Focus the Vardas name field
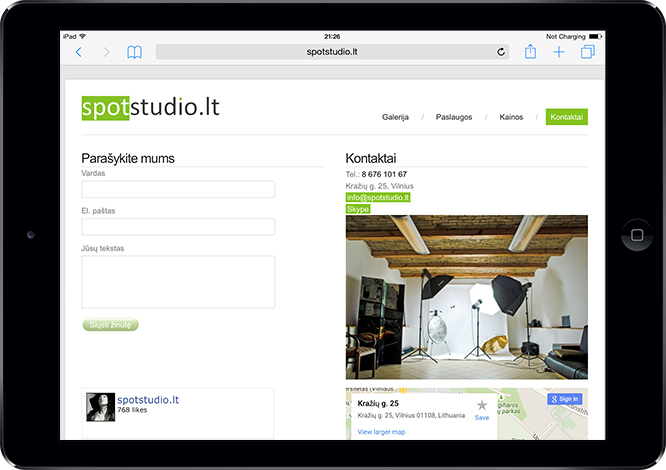666x470 pixels. click(x=178, y=189)
